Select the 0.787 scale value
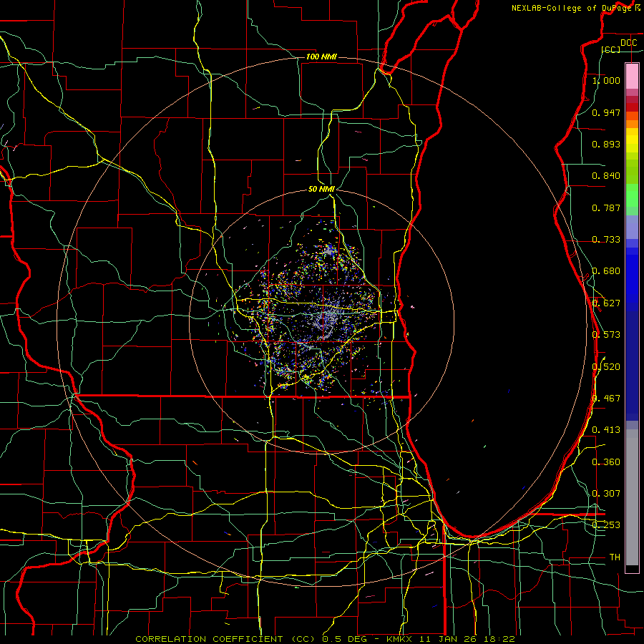The height and width of the screenshot is (644, 644). (x=606, y=208)
